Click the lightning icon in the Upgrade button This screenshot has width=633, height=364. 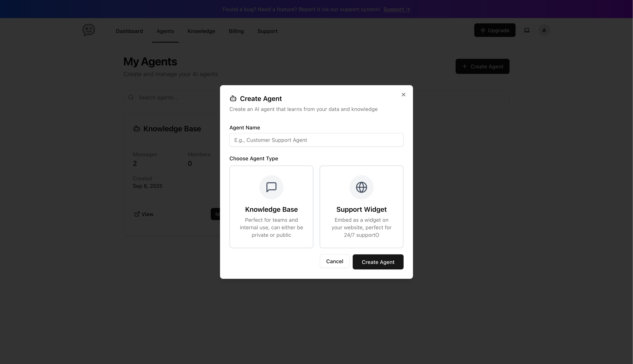coord(483,30)
